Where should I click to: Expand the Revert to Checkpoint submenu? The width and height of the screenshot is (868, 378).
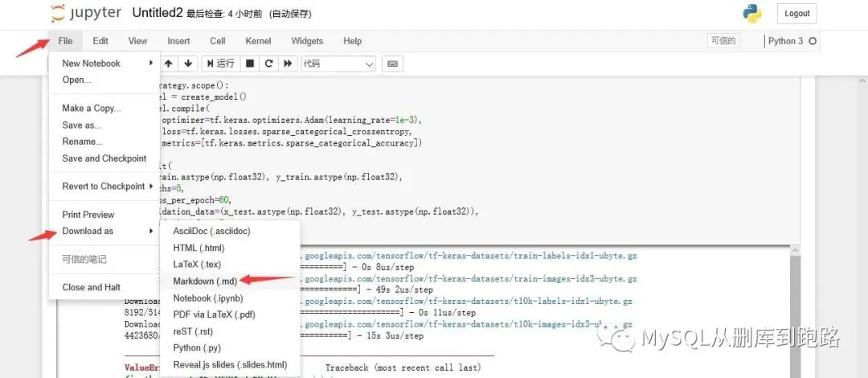104,187
